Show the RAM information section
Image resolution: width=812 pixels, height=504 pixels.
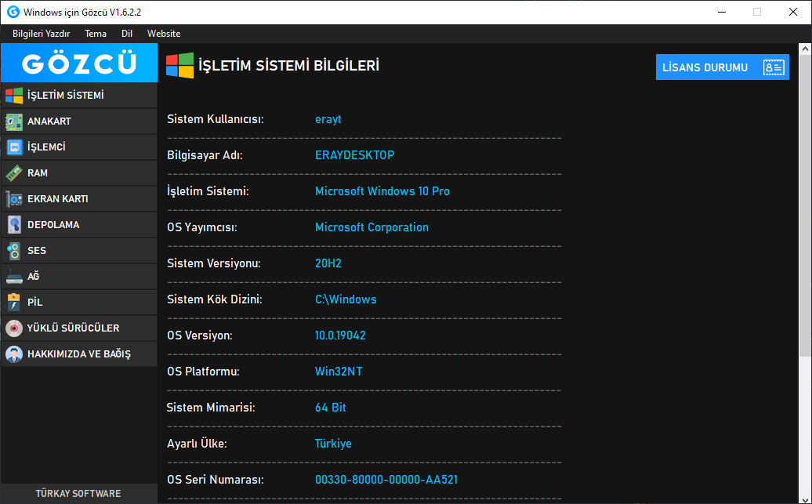(x=79, y=173)
